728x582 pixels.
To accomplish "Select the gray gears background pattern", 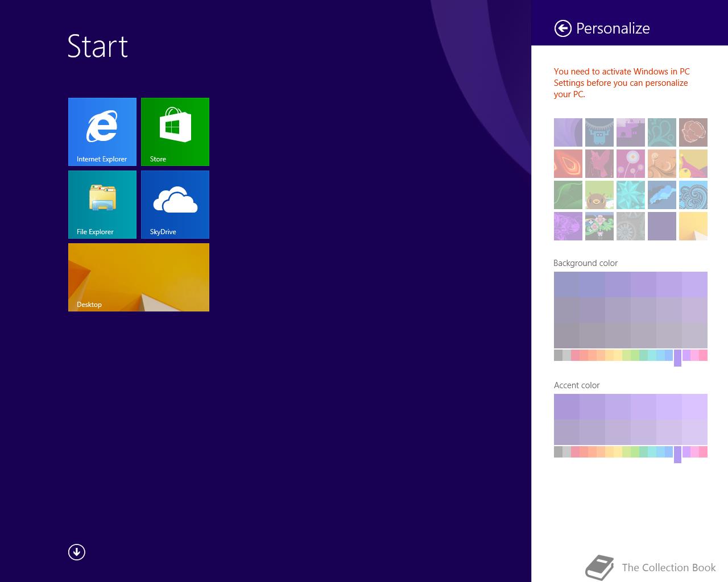I will pyautogui.click(x=631, y=226).
